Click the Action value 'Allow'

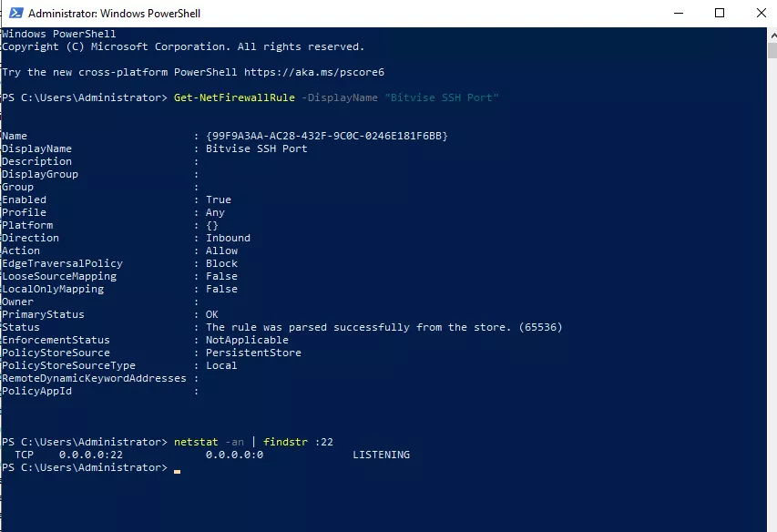(x=221, y=251)
